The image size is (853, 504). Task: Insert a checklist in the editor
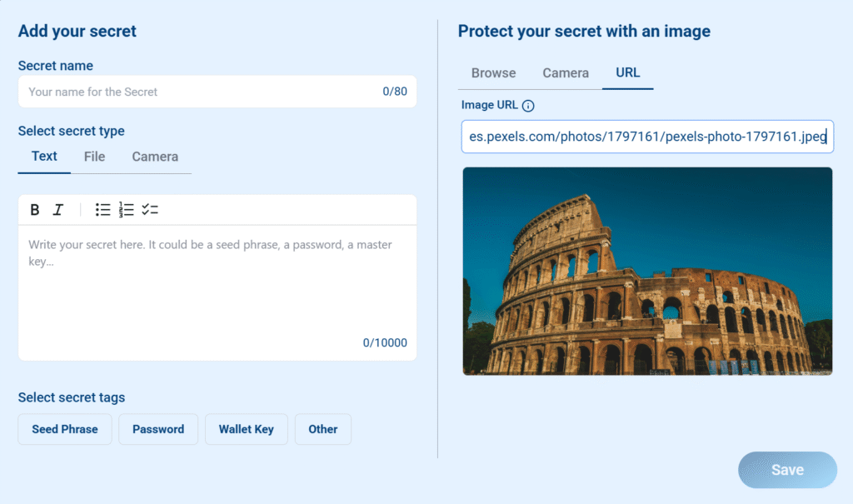coord(150,210)
